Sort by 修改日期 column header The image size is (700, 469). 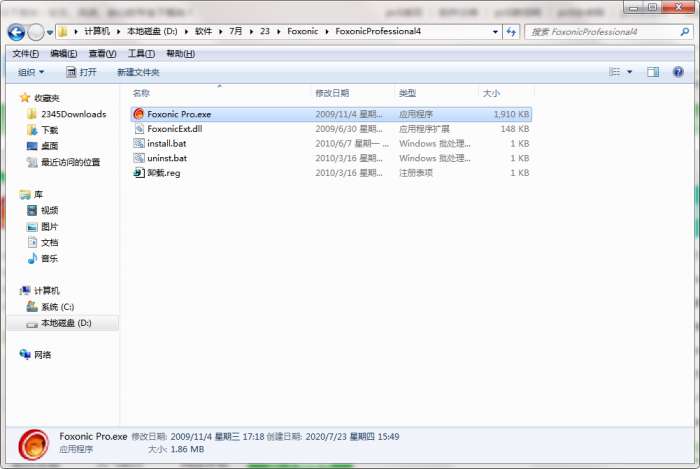[x=332, y=93]
